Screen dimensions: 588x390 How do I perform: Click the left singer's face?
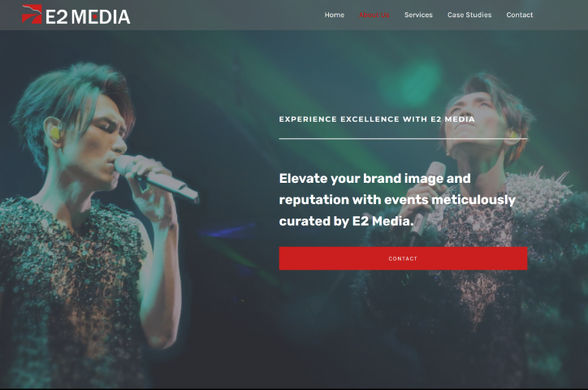click(99, 145)
